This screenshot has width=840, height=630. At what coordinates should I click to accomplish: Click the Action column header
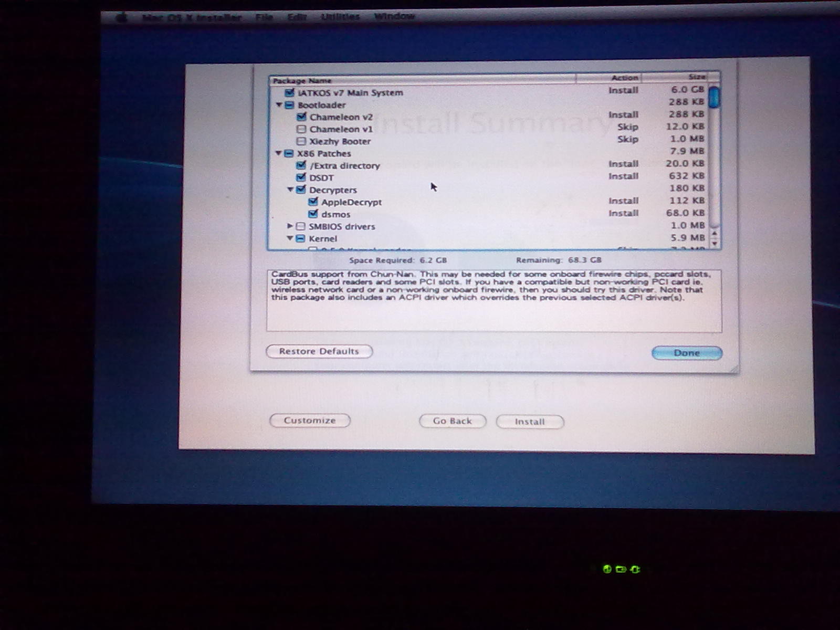click(608, 78)
